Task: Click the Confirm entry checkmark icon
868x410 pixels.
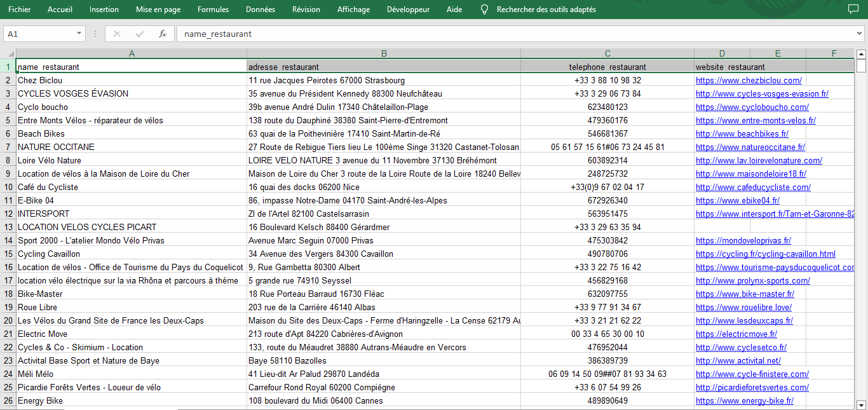Action: point(140,34)
